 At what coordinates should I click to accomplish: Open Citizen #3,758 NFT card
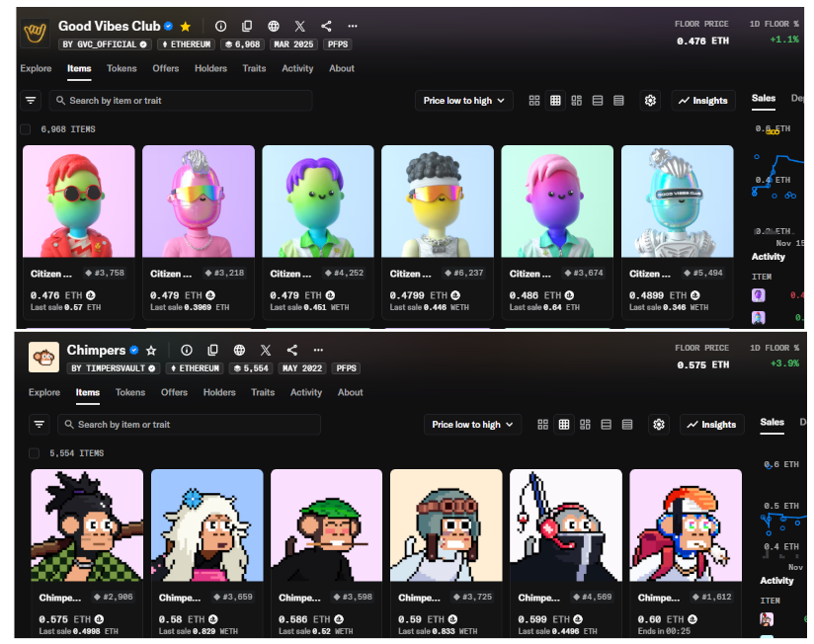click(79, 232)
